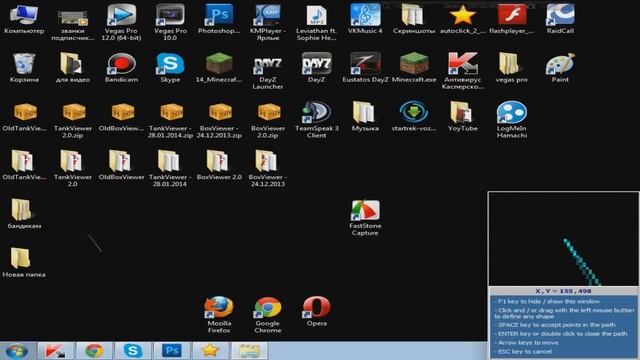Switch to Skype in the taskbar
This screenshot has height=360, width=640.
(x=133, y=351)
